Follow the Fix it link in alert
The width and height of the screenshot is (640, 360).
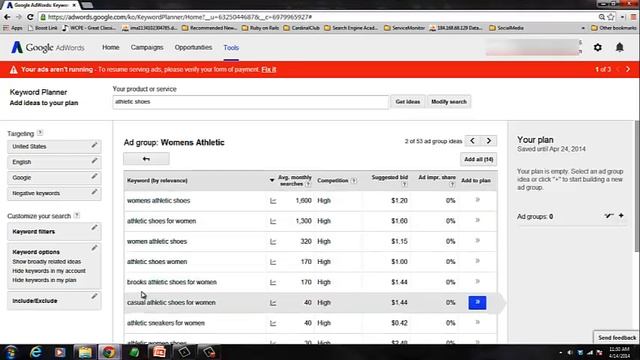[269, 69]
